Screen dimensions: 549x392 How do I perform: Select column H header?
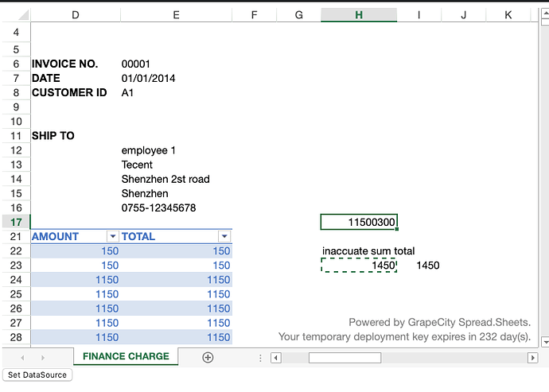point(359,14)
